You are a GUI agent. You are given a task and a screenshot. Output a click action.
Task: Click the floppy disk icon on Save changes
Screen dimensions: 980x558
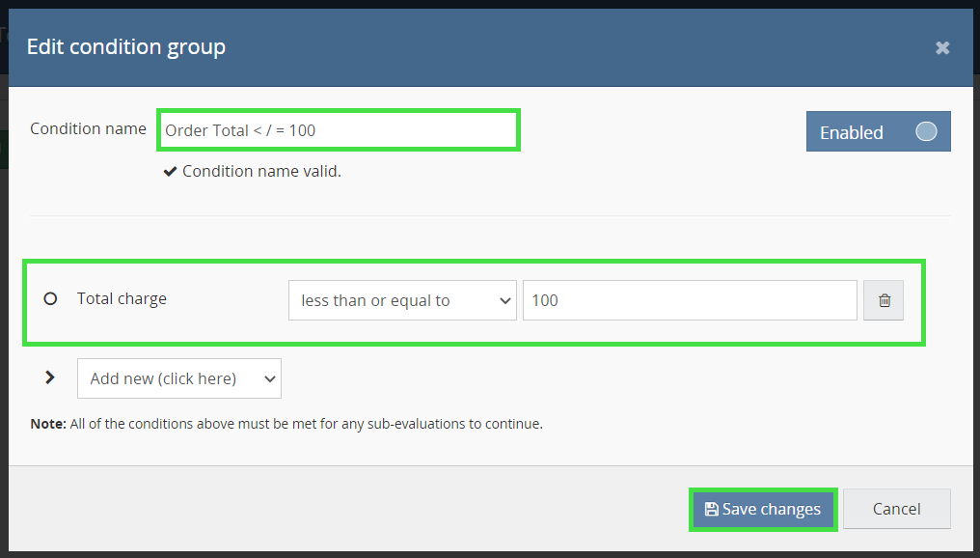point(711,509)
